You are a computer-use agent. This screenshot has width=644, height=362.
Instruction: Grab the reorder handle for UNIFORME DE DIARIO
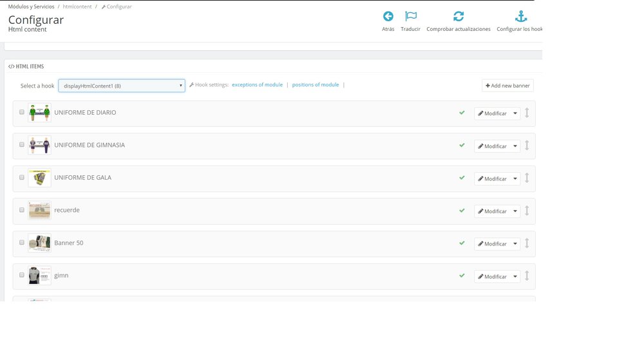tap(527, 113)
